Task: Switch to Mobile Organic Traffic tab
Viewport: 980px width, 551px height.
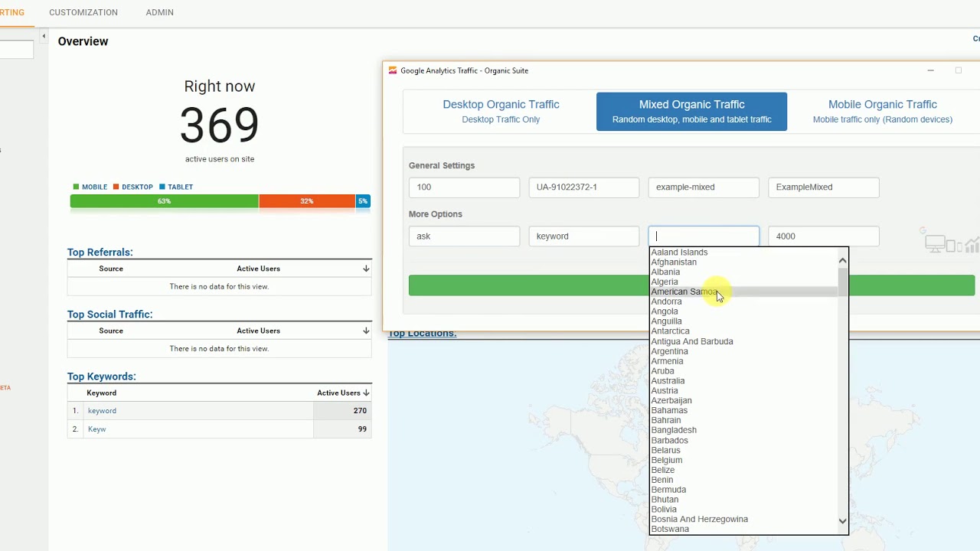Action: coord(883,111)
